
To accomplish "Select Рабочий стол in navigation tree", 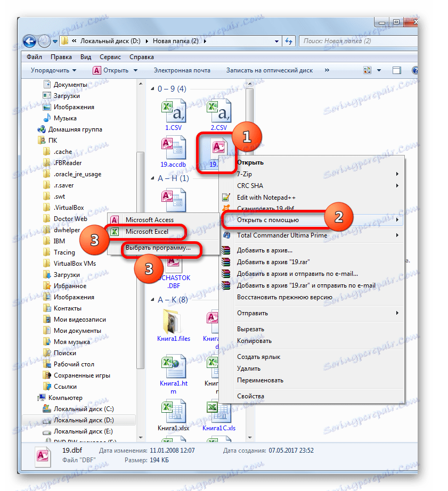I will pyautogui.click(x=74, y=364).
